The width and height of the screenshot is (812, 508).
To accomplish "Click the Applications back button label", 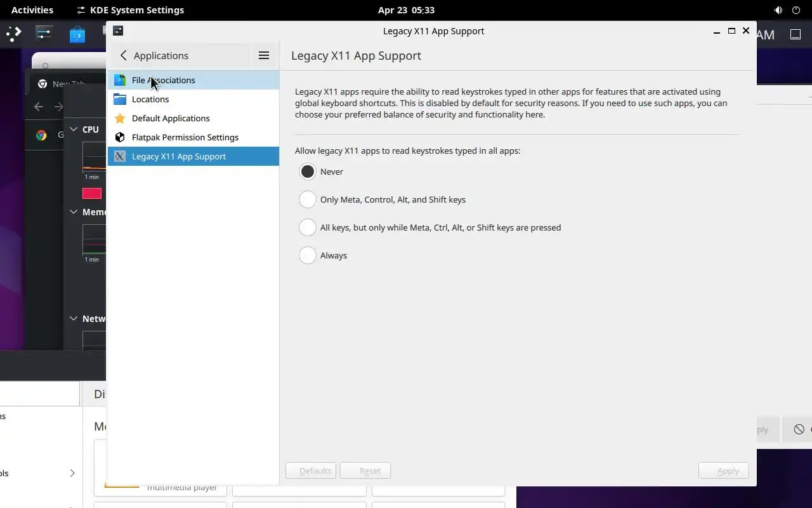I will point(161,55).
